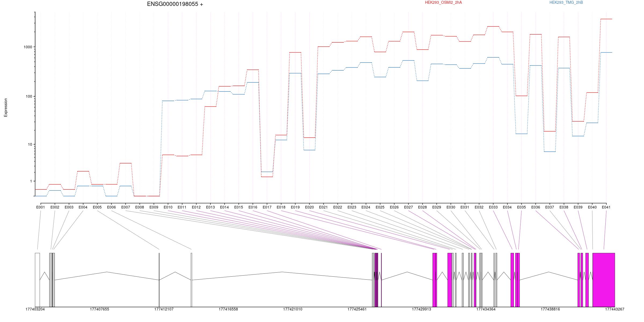Click exon label E010
644x322 pixels.
click(168, 207)
